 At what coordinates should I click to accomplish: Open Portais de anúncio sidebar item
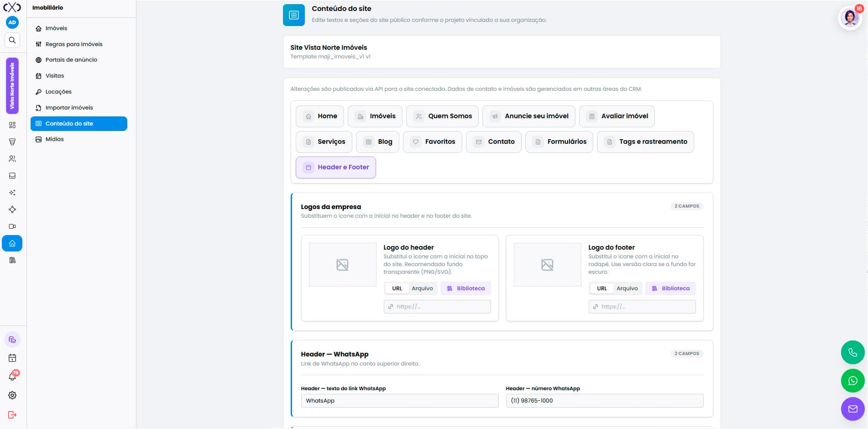pos(79,60)
